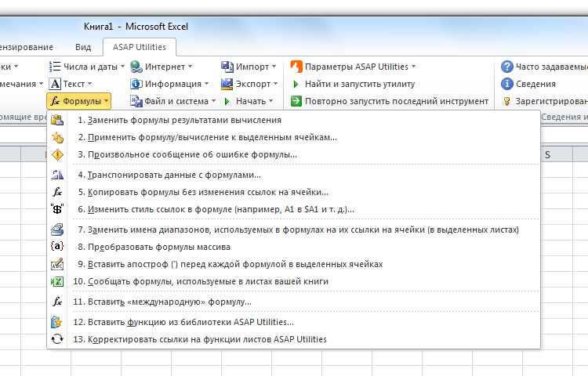Click the dollar-sign reference style icon
This screenshot has width=588, height=376.
[x=57, y=209]
